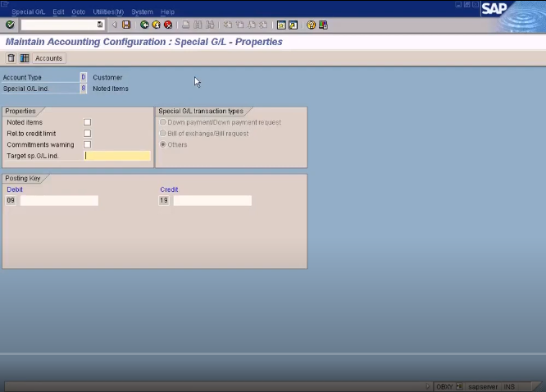This screenshot has width=546, height=392.
Task: Click the Debit posting key description field
Action: [x=59, y=200]
